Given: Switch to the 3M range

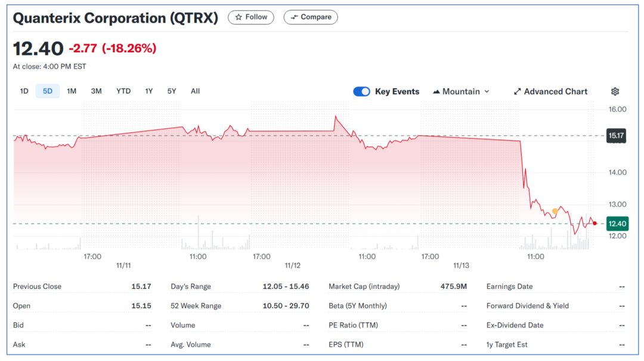Looking at the screenshot, I should (96, 91).
